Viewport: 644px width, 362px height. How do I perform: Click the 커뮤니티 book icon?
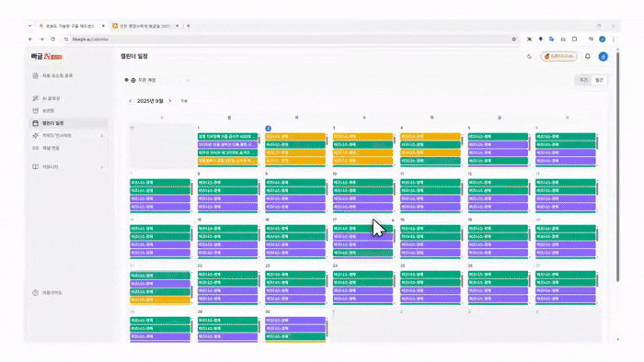[35, 167]
